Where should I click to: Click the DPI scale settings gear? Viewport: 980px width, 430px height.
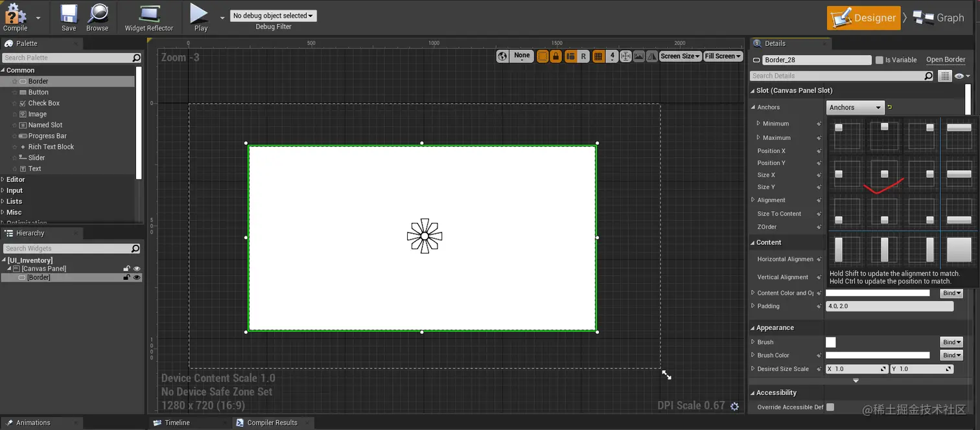click(734, 406)
